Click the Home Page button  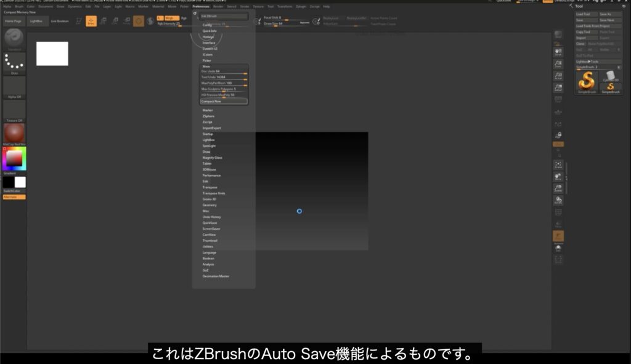(13, 21)
